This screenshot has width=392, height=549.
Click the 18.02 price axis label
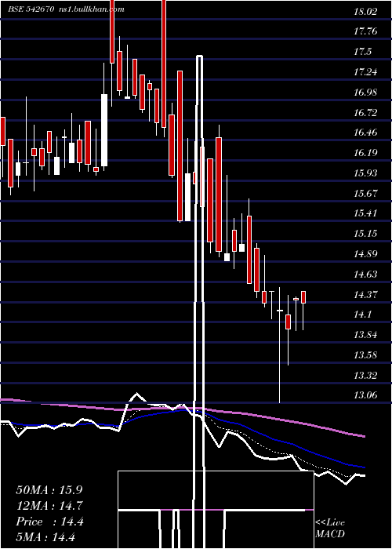(365, 12)
